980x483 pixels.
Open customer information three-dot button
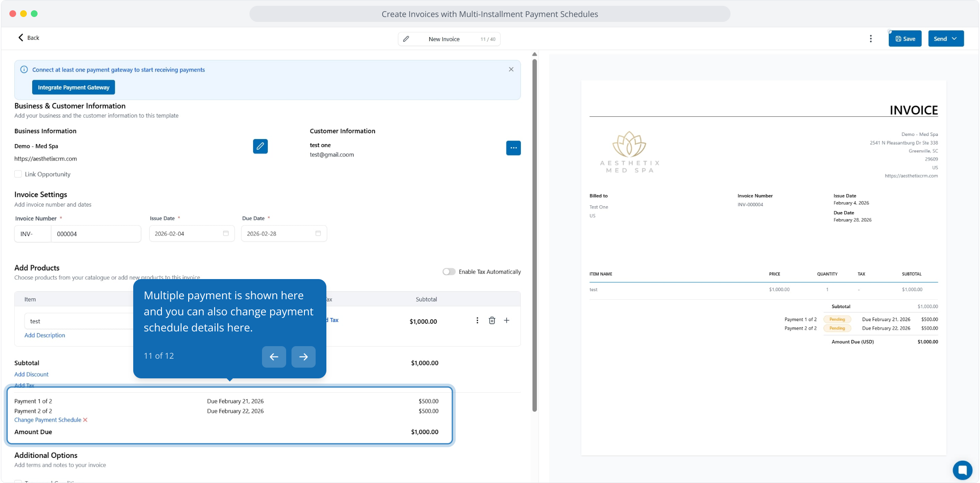[513, 148]
